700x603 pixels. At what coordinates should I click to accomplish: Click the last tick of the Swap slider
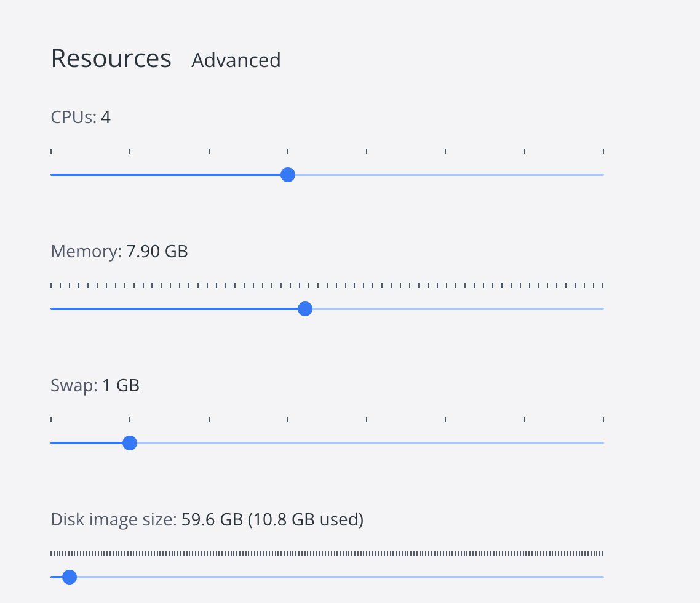click(603, 420)
